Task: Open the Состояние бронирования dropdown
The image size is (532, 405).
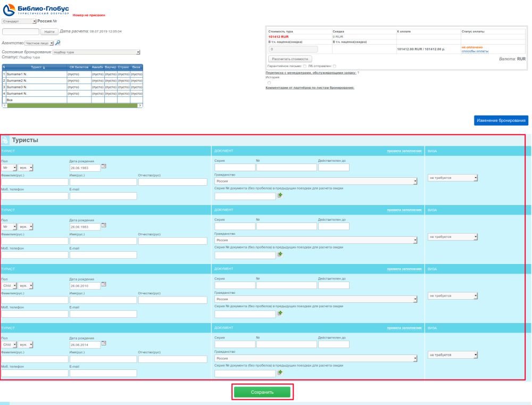Action: point(138,52)
